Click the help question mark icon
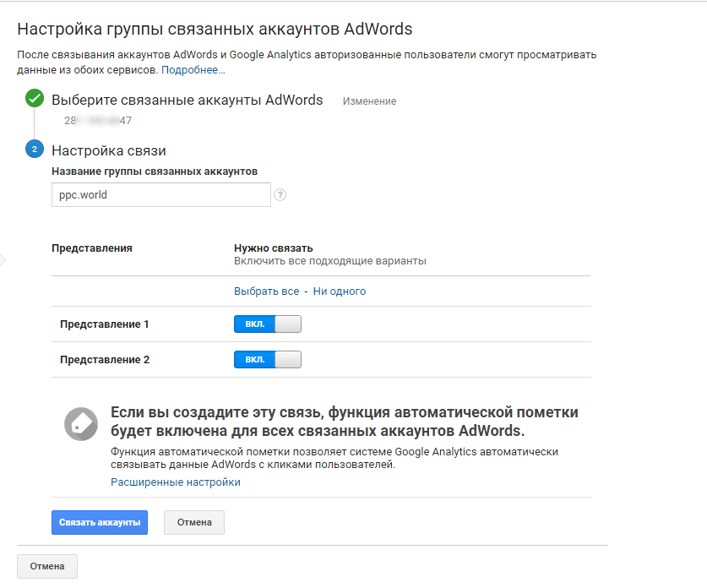Screen dimensions: 707x588 (280, 195)
